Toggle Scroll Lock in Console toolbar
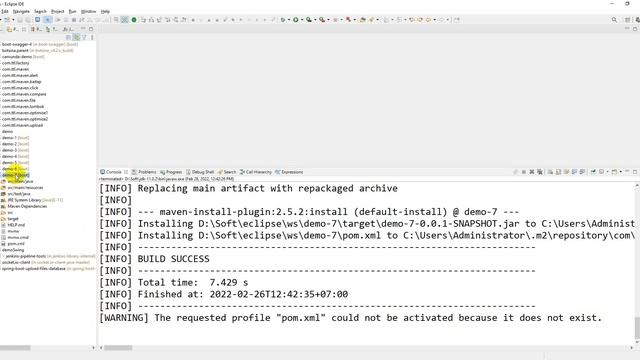 [558, 172]
